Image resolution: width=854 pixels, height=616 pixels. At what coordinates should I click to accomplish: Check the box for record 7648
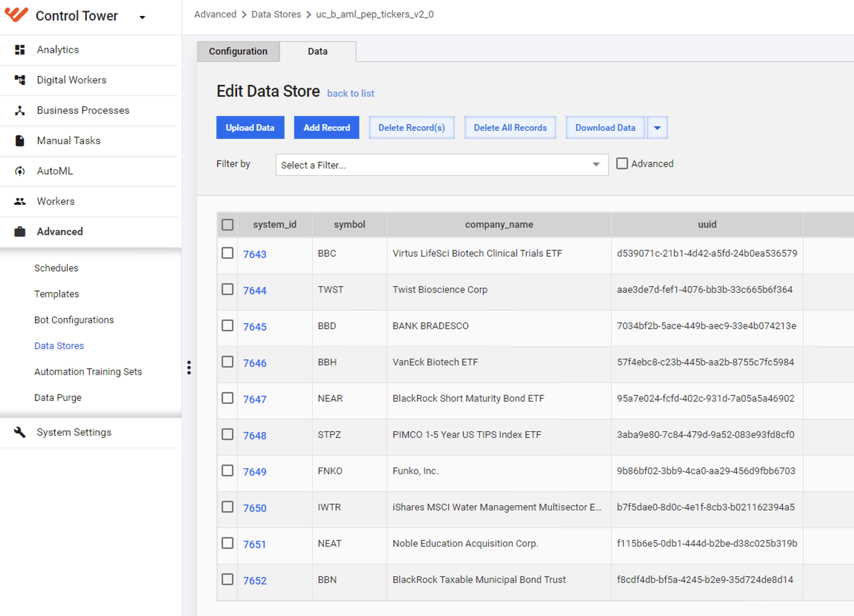click(227, 434)
